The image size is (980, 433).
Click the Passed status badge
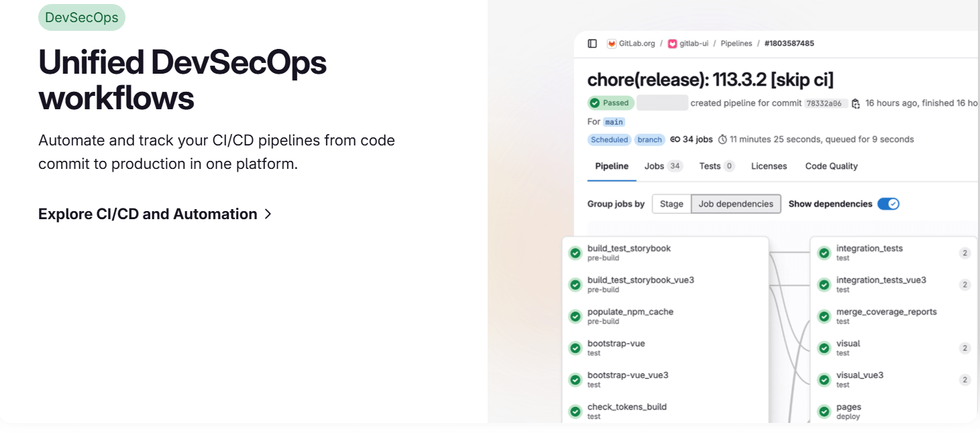(x=610, y=103)
